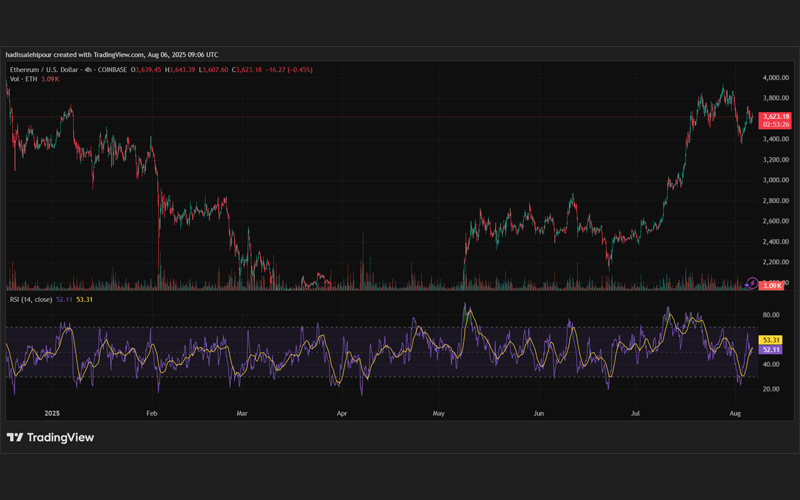Image resolution: width=800 pixels, height=500 pixels.
Task: Click the bar countdown timer 02:53:26
Action: point(775,124)
